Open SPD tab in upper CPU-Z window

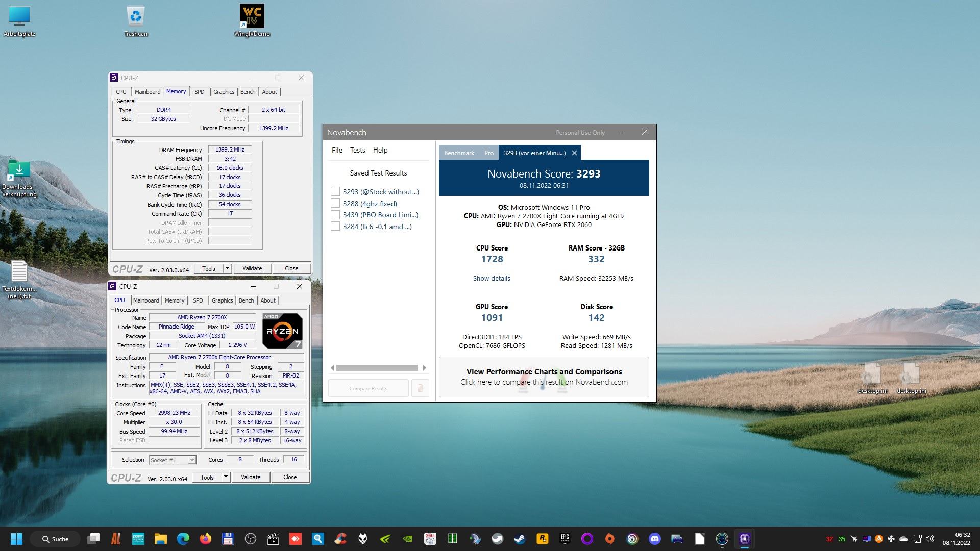(x=199, y=92)
